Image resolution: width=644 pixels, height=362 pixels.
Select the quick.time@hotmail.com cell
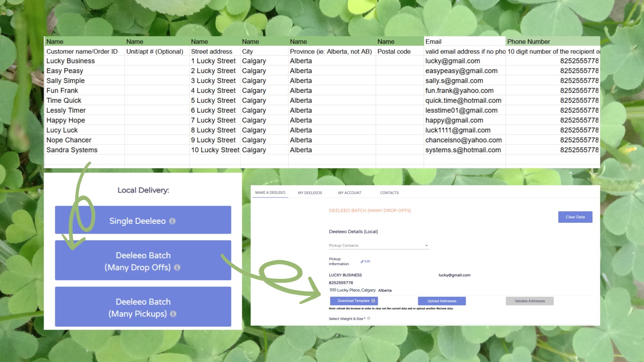pyautogui.click(x=464, y=101)
